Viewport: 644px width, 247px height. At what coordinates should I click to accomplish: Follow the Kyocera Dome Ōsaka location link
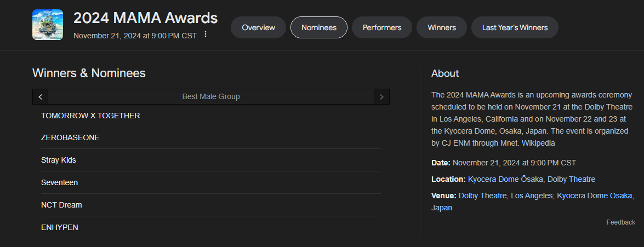pyautogui.click(x=505, y=179)
